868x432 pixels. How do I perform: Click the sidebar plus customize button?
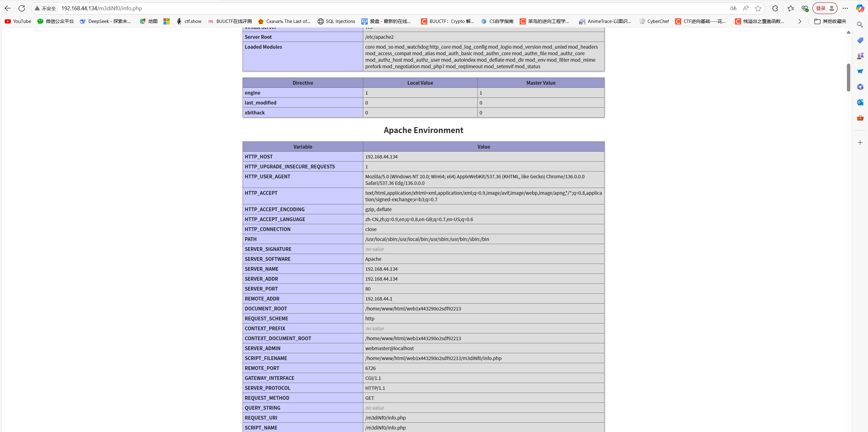click(860, 143)
